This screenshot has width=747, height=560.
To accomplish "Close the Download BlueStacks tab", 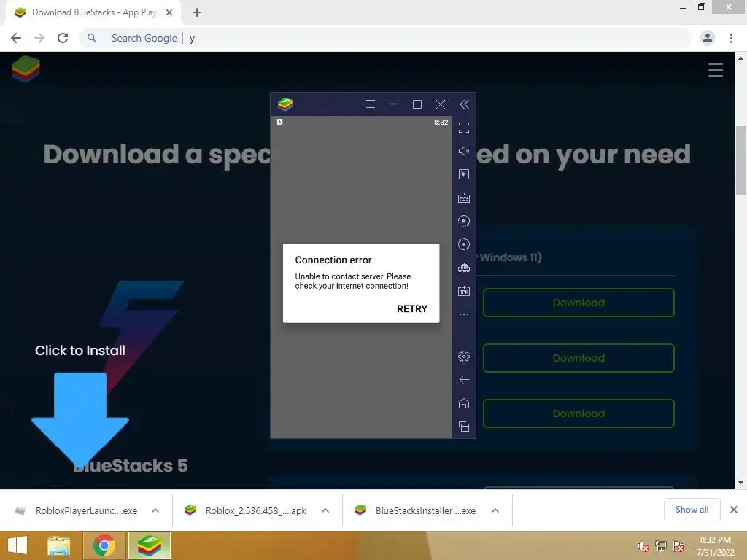I will click(x=169, y=12).
